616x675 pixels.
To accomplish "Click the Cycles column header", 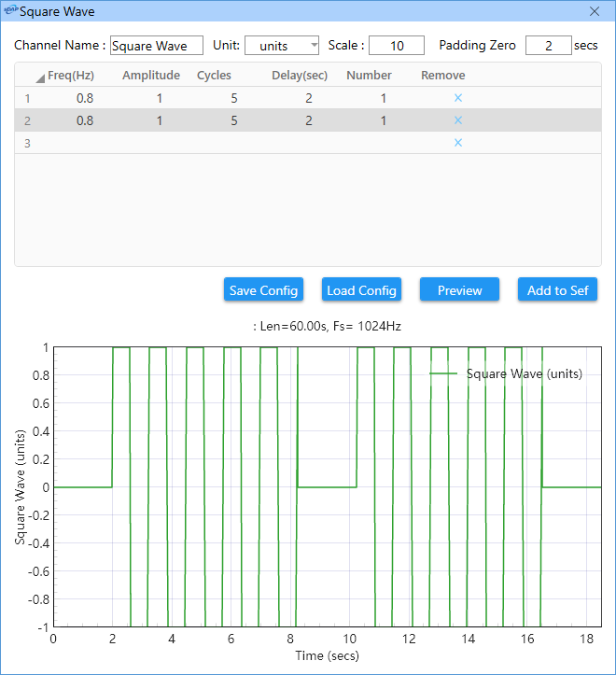I will [x=214, y=76].
